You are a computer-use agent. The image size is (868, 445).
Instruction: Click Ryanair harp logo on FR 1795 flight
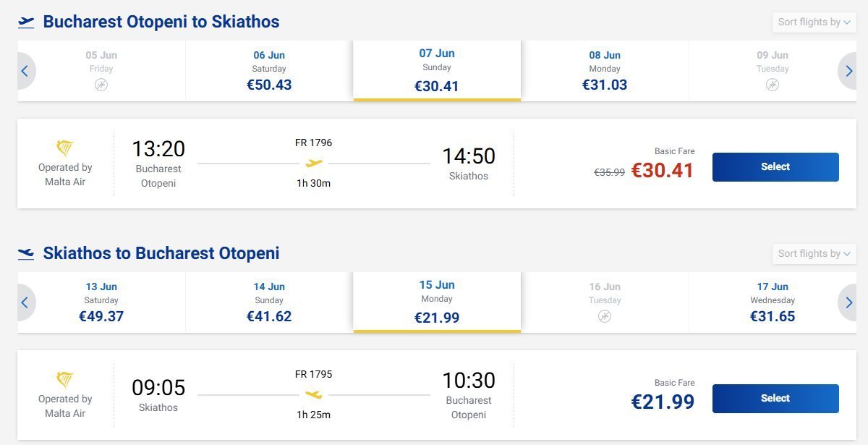65,381
